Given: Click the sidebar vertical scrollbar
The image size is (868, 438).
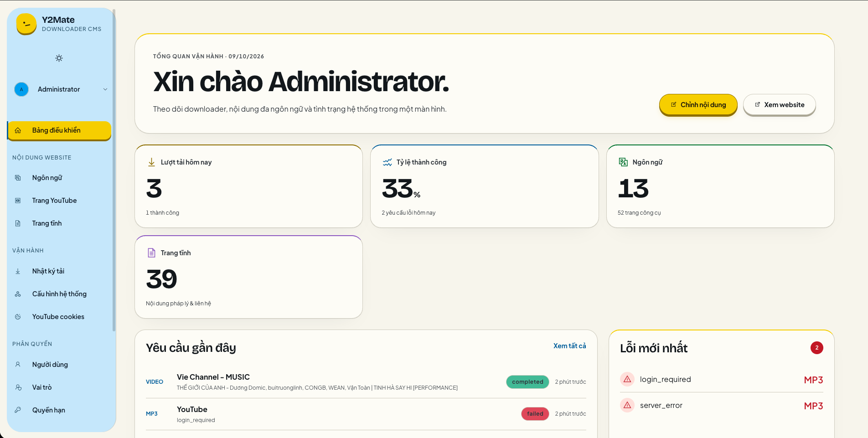Looking at the screenshot, I should coord(114,170).
